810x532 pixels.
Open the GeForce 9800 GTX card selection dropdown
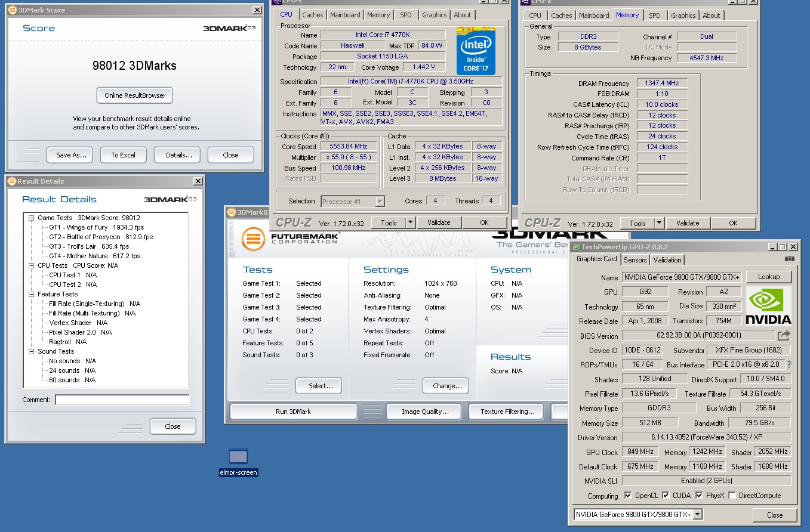coord(697,515)
